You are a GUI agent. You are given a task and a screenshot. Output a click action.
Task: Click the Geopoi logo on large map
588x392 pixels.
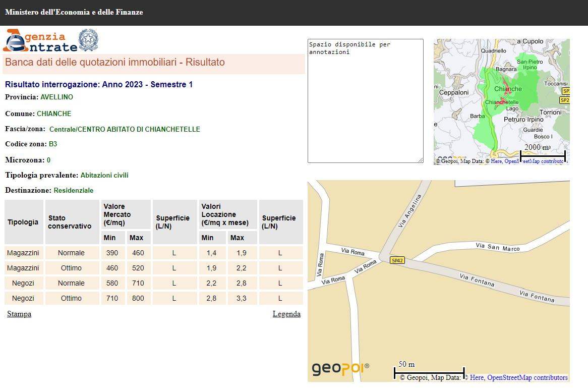click(x=340, y=369)
